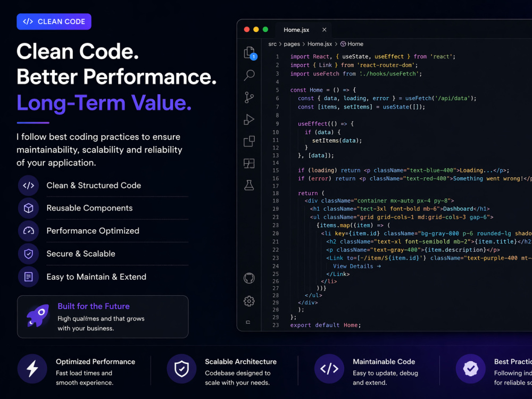
Task: Open the GitHub icon in activity bar
Action: (x=249, y=278)
